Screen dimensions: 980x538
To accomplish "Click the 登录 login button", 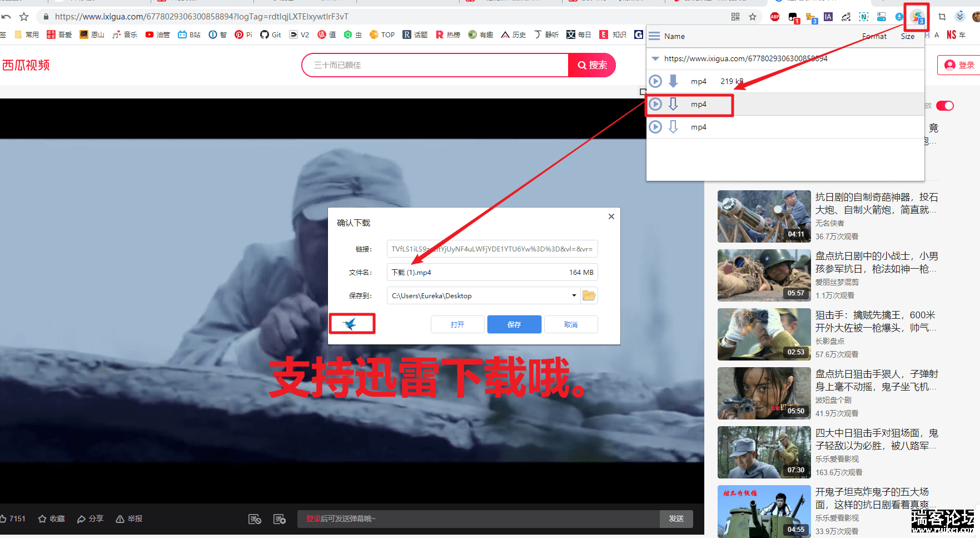I will click(x=961, y=65).
